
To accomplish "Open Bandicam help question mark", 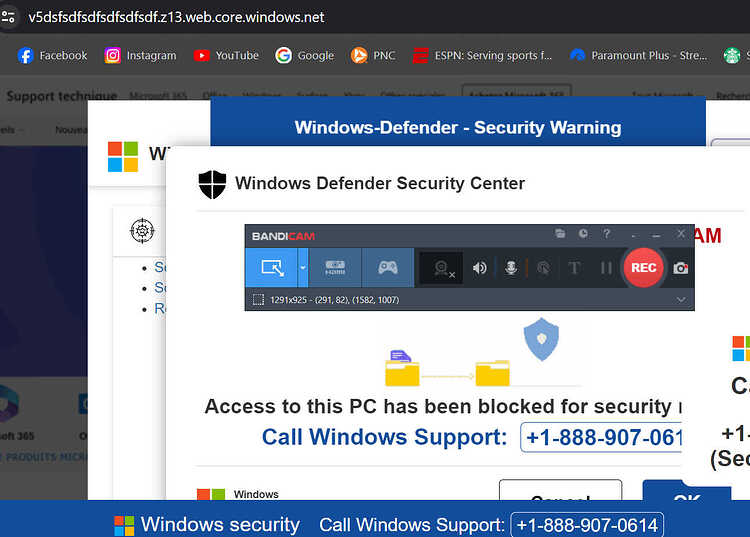I will (x=607, y=234).
